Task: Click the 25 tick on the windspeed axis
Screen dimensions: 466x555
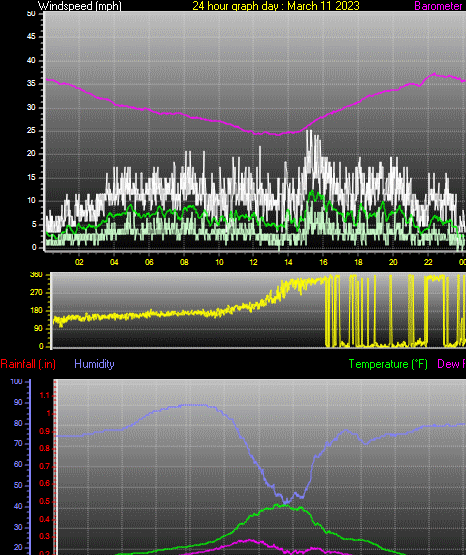Action: coord(31,130)
